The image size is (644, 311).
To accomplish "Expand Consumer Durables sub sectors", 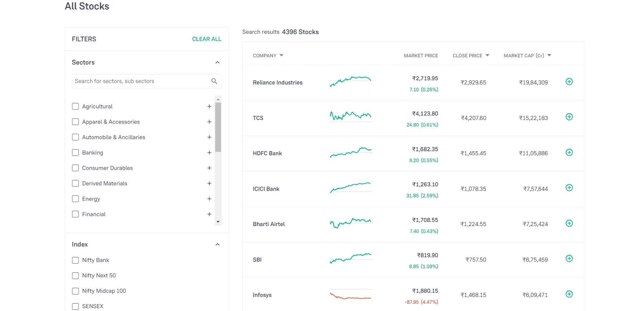I will (209, 168).
